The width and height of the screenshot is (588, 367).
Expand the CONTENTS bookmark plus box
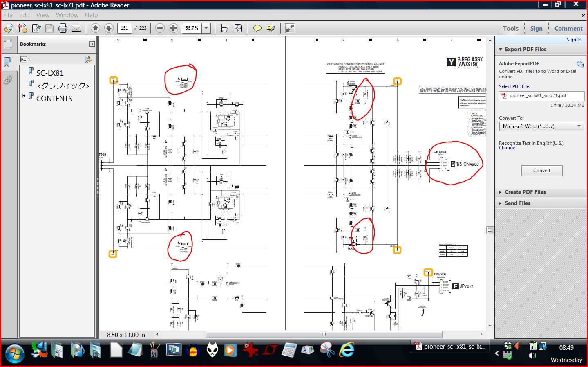[24, 96]
